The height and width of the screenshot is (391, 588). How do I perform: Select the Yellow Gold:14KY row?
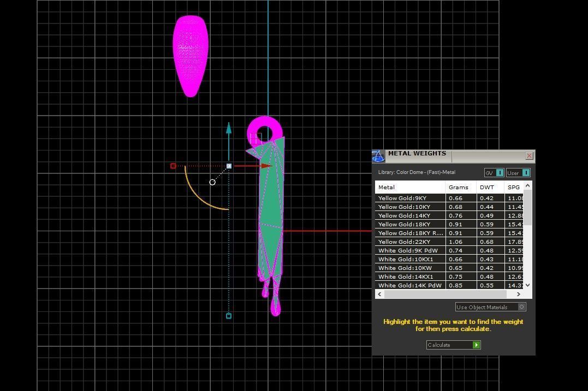point(449,215)
